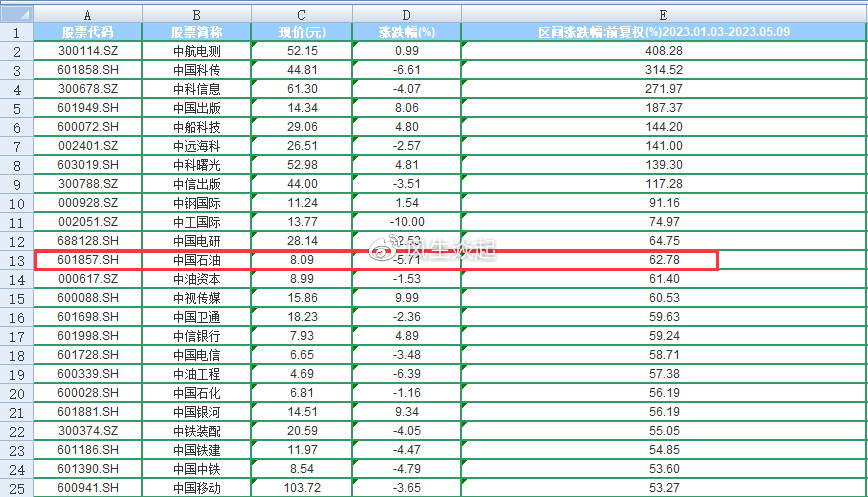Select cell 中油资本
Image resolution: width=868 pixels, height=497 pixels.
point(197,279)
